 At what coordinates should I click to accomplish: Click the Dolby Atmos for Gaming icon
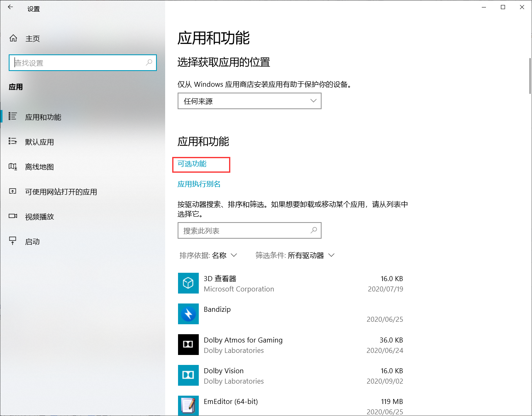[x=188, y=345]
